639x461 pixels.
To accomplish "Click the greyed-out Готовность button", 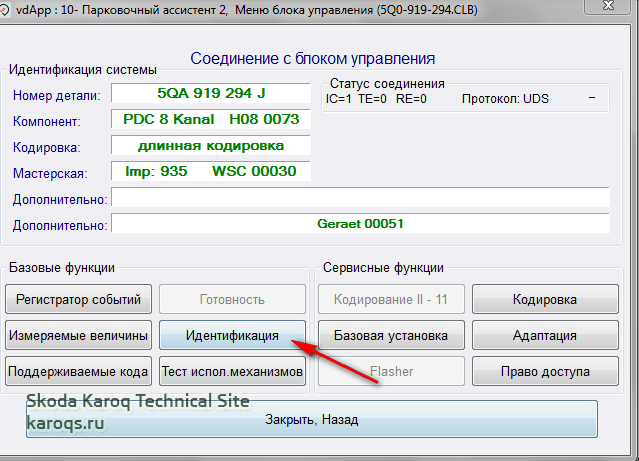I will pyautogui.click(x=232, y=298).
